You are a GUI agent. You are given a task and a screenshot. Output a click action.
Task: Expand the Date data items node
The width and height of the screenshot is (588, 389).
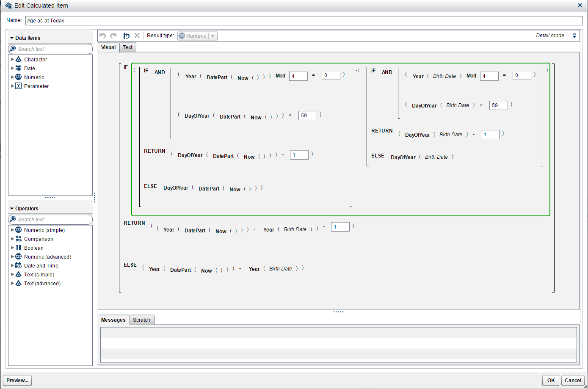12,68
